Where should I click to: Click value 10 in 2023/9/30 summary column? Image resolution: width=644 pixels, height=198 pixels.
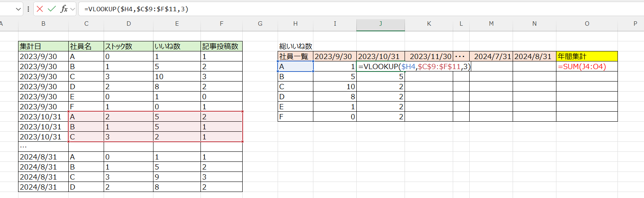[x=335, y=86]
